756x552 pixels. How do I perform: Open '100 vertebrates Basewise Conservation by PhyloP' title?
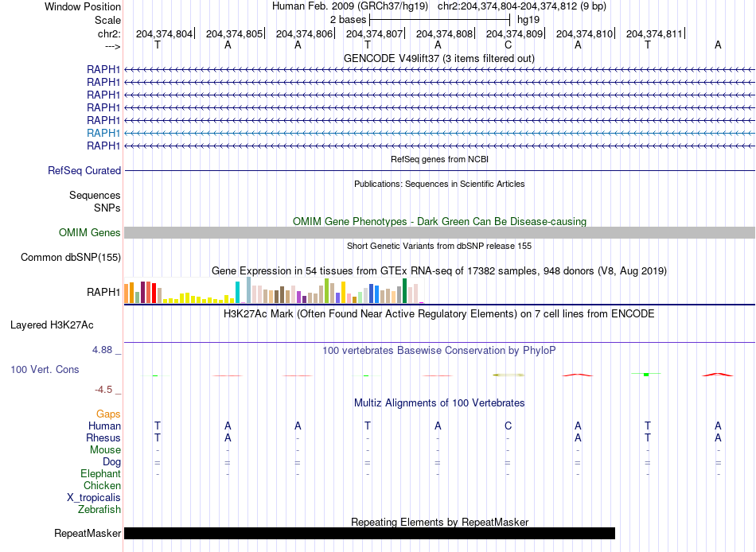coord(439,351)
